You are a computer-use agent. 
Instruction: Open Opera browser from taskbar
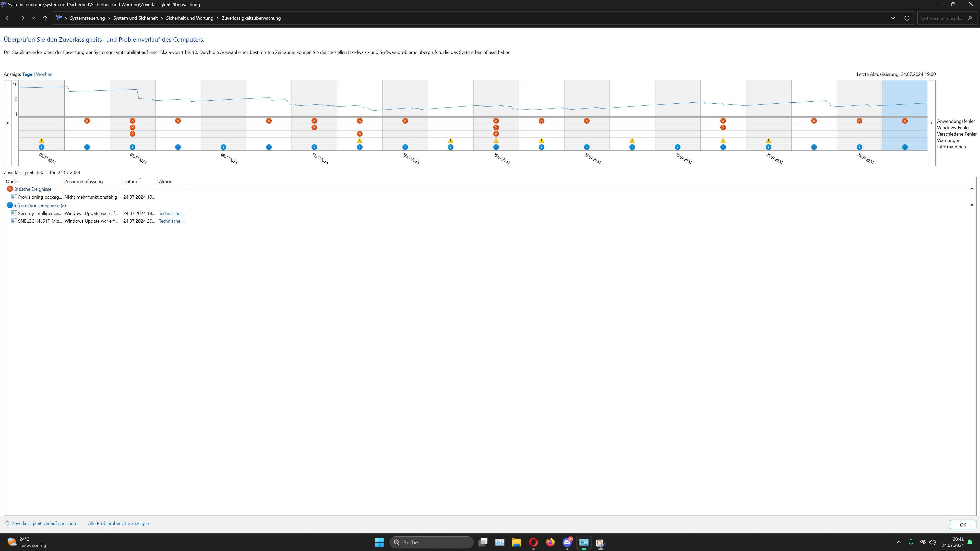tap(533, 542)
